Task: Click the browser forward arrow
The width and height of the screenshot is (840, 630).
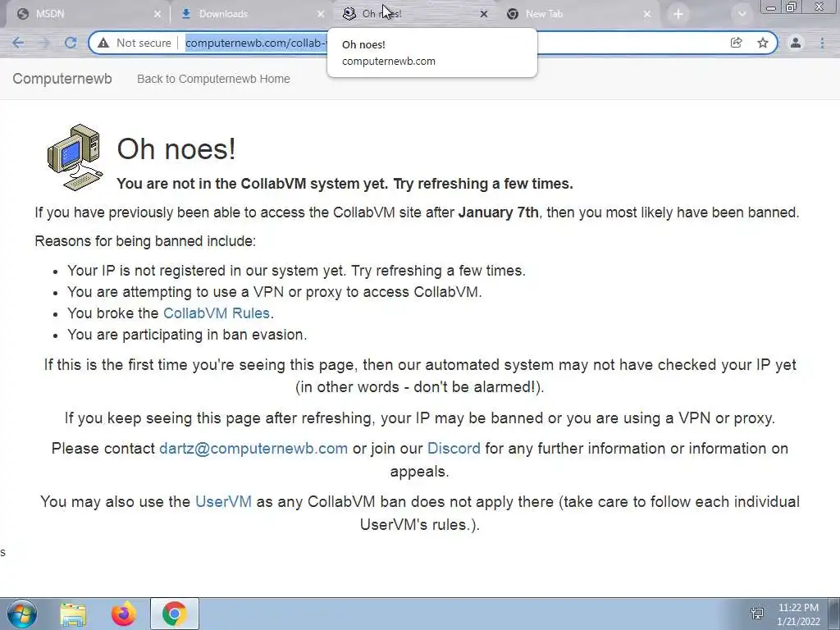Action: (44, 43)
